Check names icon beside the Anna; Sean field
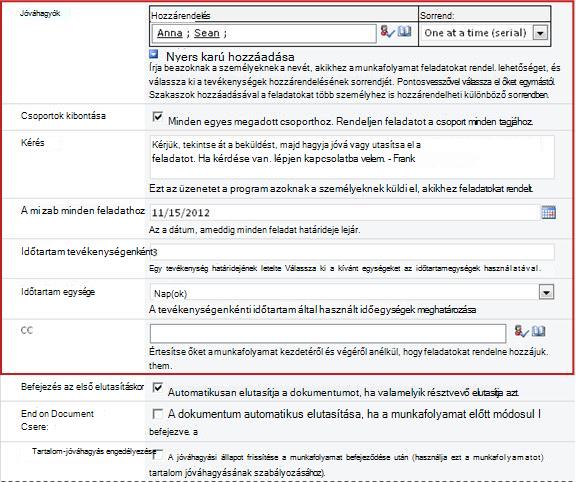 click(x=388, y=32)
